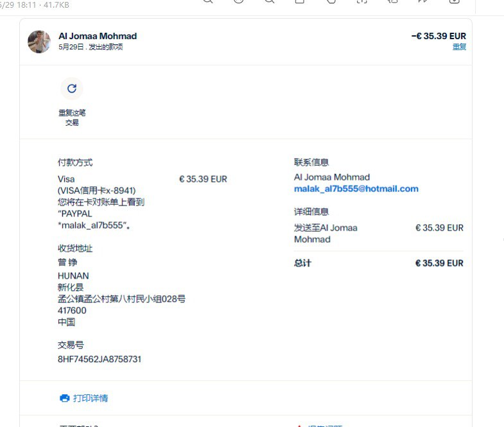Click the *malak_al7b555" statement descriptor text

pyautogui.click(x=94, y=225)
